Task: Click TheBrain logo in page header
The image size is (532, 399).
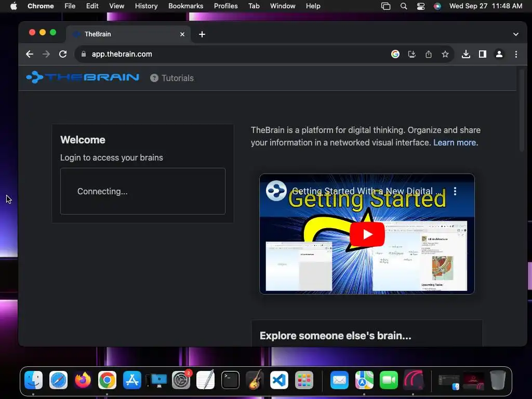Action: pos(83,77)
